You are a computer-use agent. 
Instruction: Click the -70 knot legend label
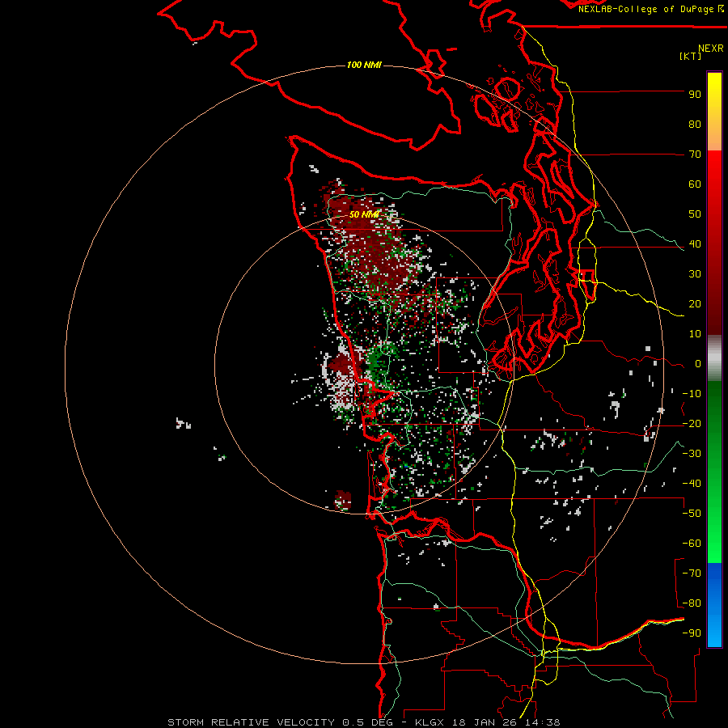(x=692, y=574)
